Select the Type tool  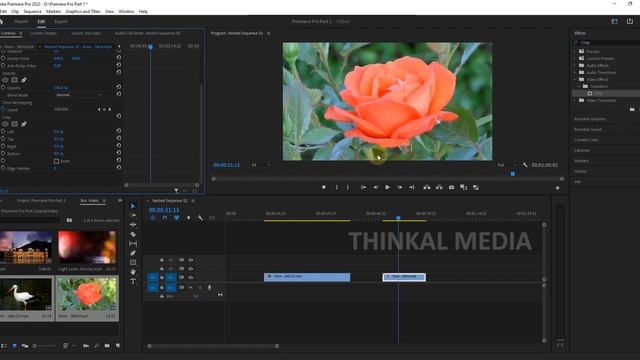[133, 281]
